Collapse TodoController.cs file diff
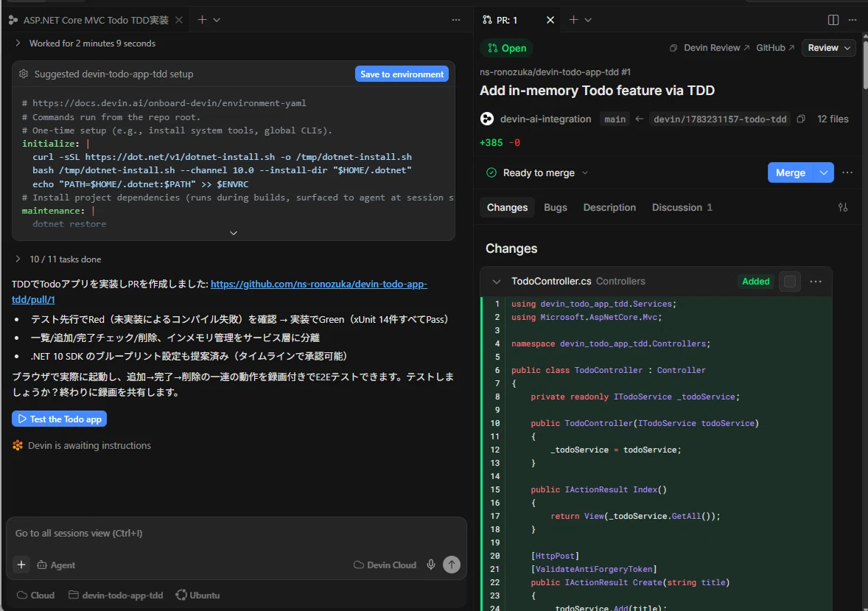Viewport: 868px width, 611px height. click(497, 282)
